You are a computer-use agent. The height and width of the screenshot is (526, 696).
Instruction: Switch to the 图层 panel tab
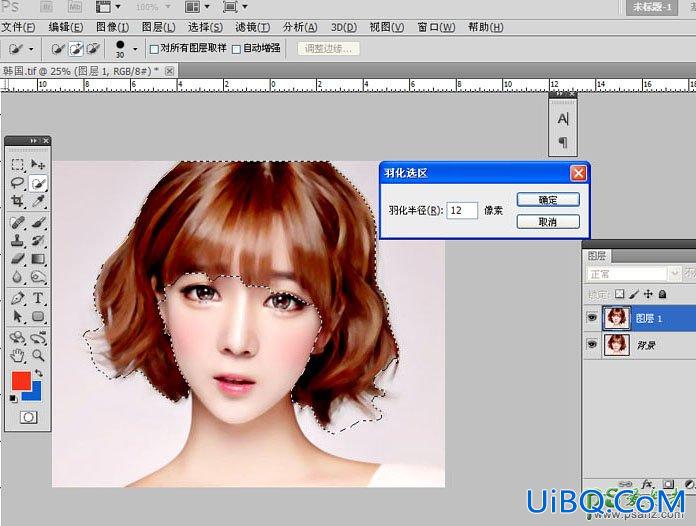pyautogui.click(x=597, y=256)
